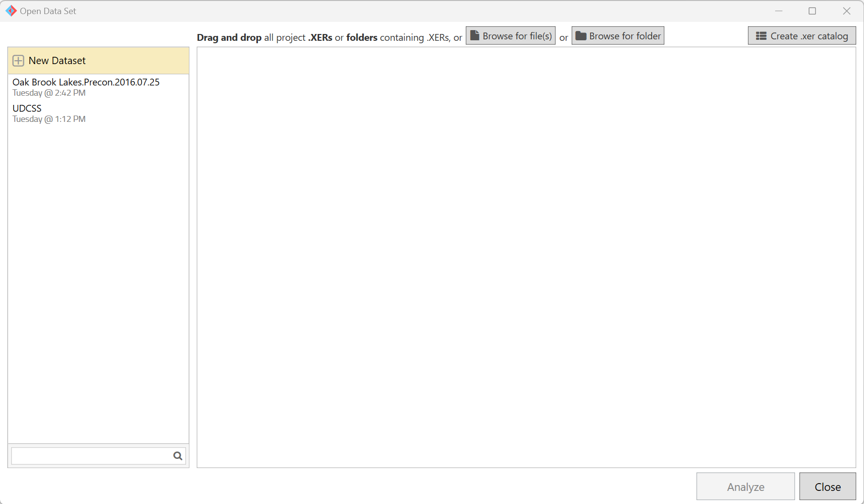864x504 pixels.
Task: Close the window using the title bar X
Action: (x=846, y=11)
